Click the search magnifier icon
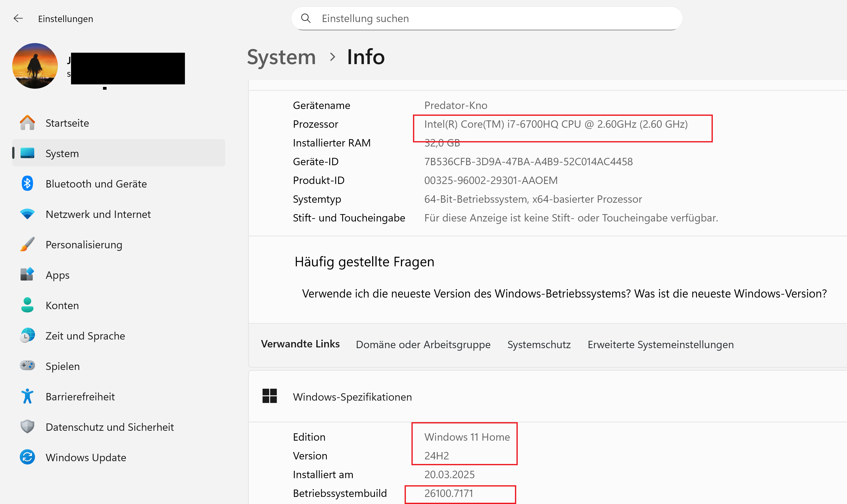Image resolution: width=847 pixels, height=504 pixels. pyautogui.click(x=306, y=18)
